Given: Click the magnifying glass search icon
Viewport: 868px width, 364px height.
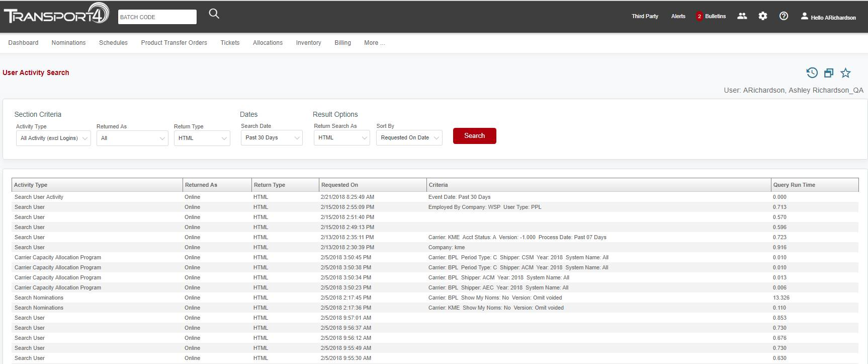Looking at the screenshot, I should [x=214, y=14].
